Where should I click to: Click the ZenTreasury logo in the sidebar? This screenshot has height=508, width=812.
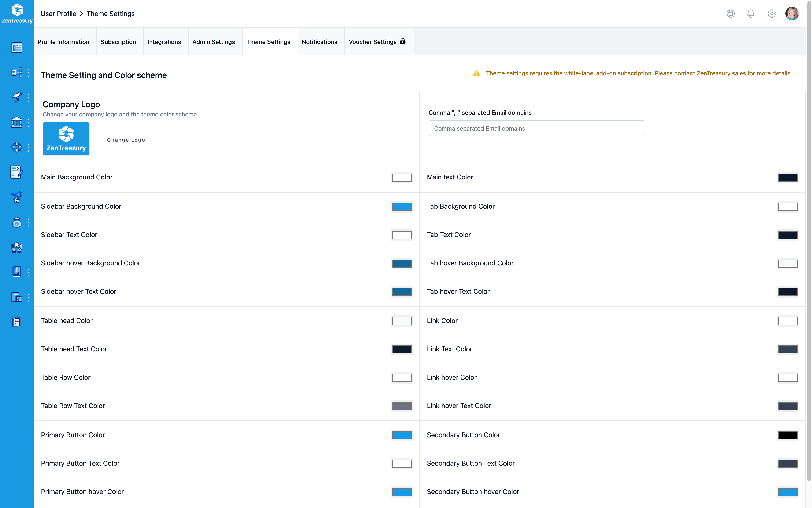click(x=17, y=13)
